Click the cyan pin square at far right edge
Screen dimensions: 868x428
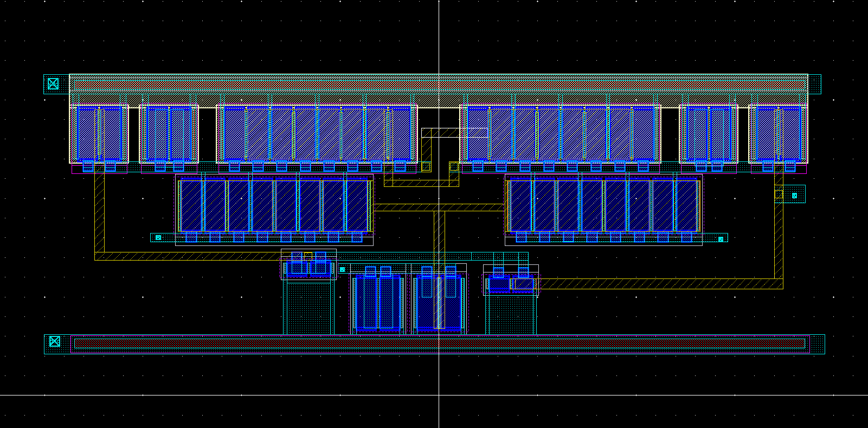[x=794, y=196]
